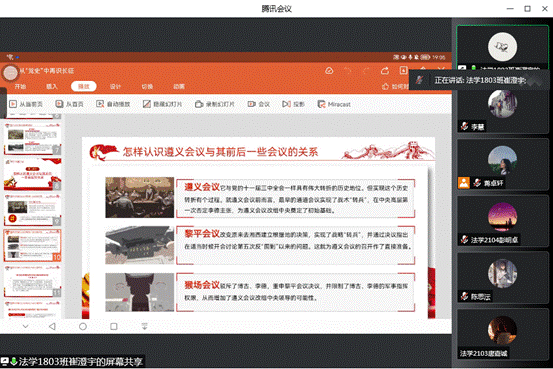This screenshot has height=369, width=553.
Task: Click the 投影 projection tool
Action: click(x=293, y=104)
